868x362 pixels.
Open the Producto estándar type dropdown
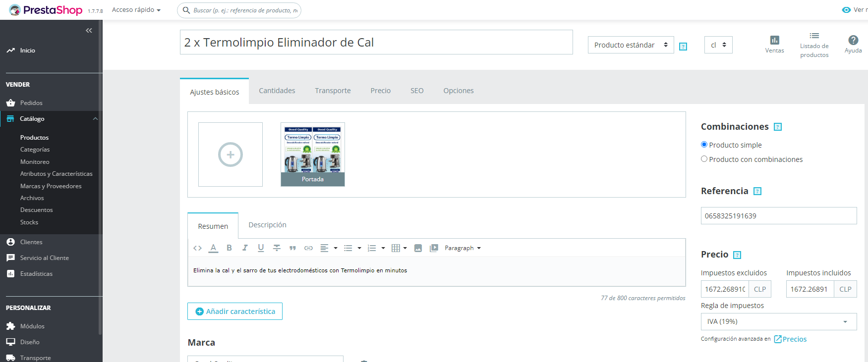coord(631,45)
